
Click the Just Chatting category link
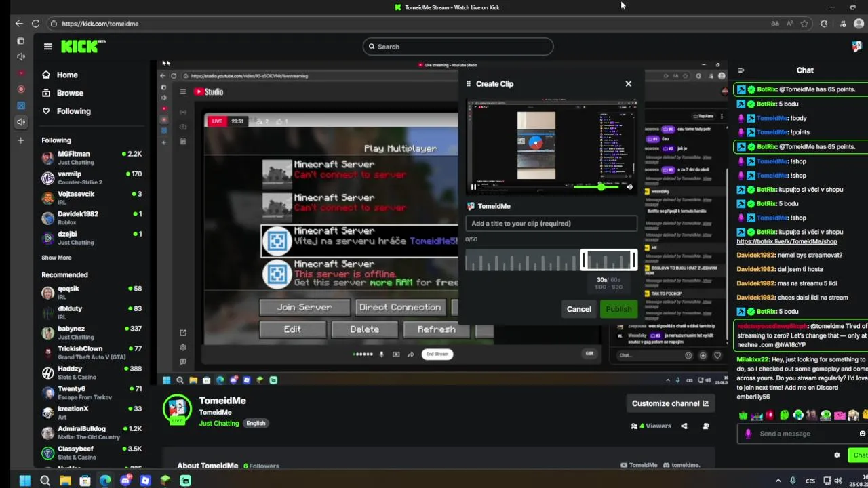219,423
